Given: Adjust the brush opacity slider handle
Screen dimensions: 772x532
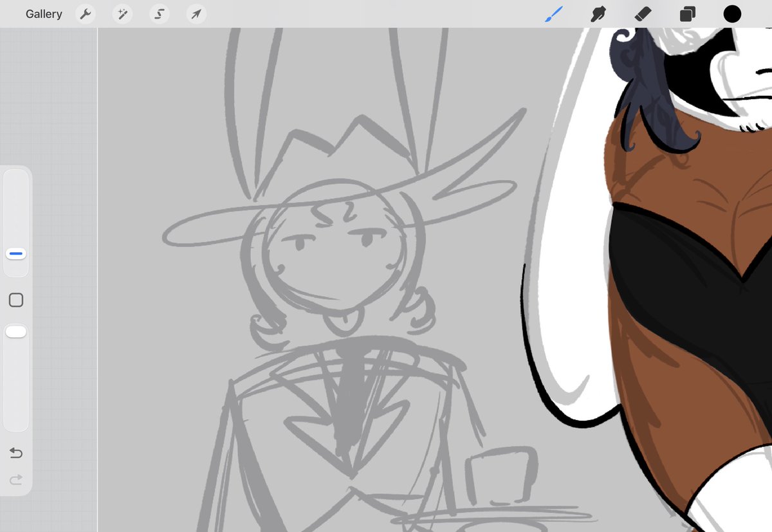Looking at the screenshot, I should (x=16, y=332).
